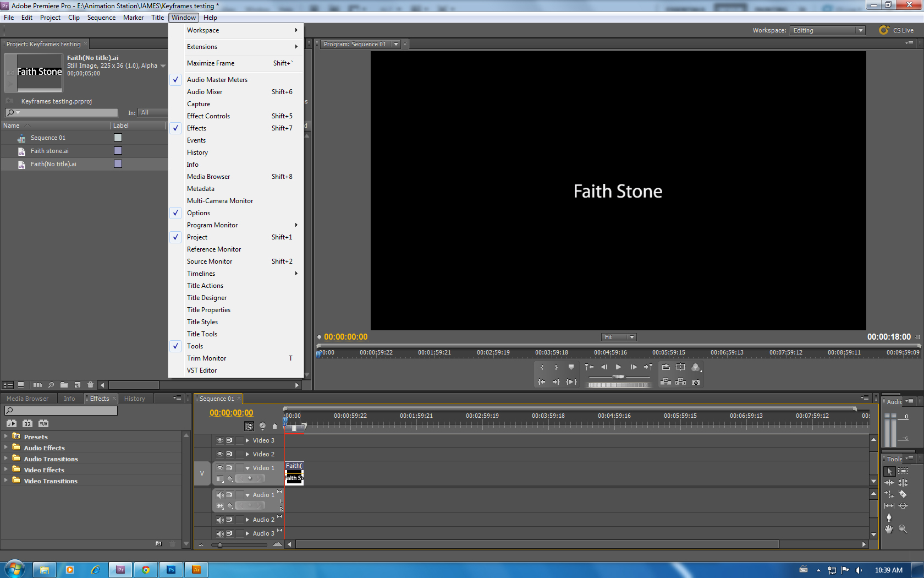
Task: Mute the Audio 3 track speaker
Action: pyautogui.click(x=220, y=533)
